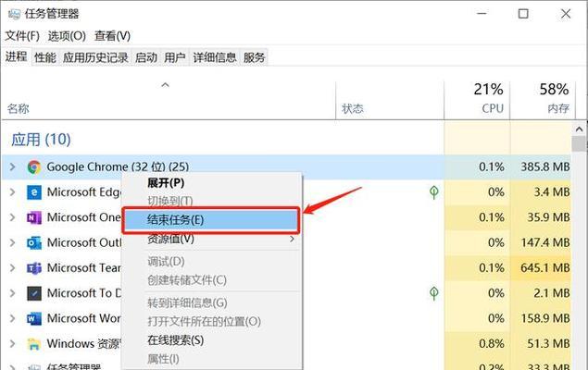This screenshot has width=588, height=370.
Task: Click the 147.4 MB memory value
Action: (x=545, y=242)
